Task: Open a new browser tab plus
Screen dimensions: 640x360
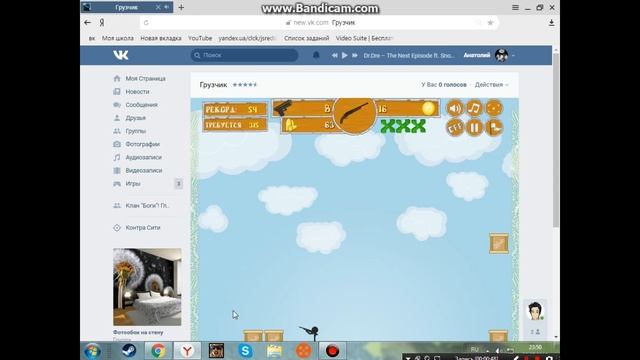Action: pyautogui.click(x=181, y=7)
